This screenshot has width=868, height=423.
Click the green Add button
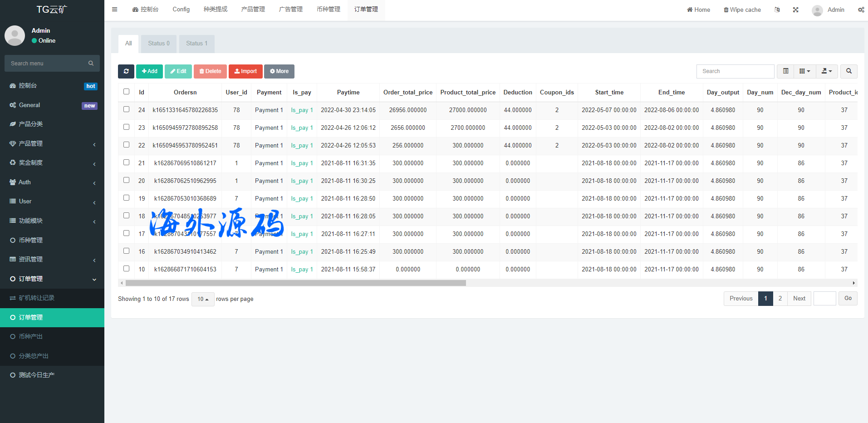tap(149, 71)
